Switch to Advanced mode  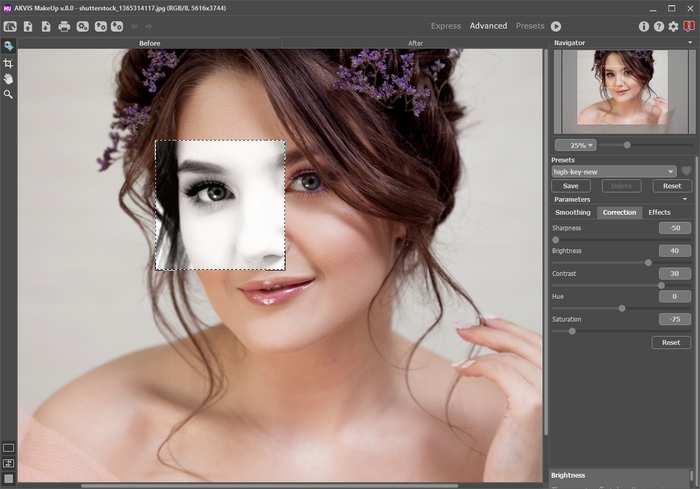coord(488,26)
